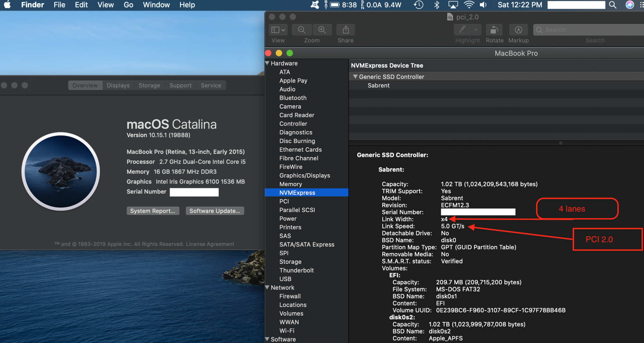
Task: Select Ethernet Cards in the sidebar
Action: [300, 150]
